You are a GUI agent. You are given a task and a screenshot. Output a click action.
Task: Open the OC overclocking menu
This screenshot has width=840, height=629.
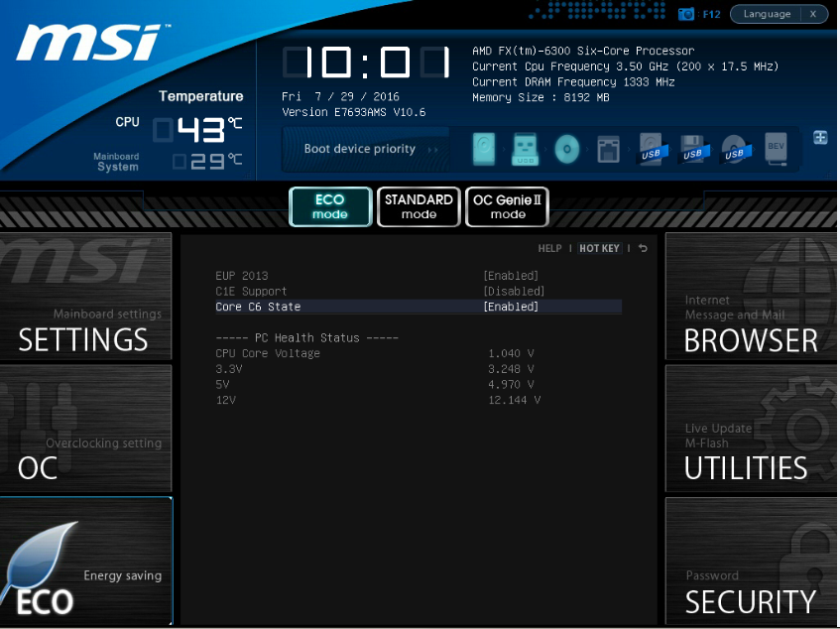click(85, 429)
